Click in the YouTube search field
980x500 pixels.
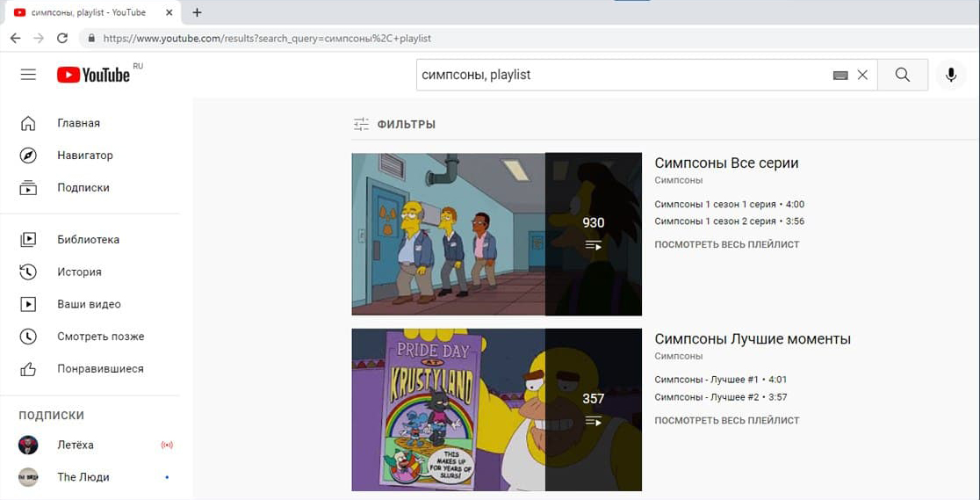[625, 75]
